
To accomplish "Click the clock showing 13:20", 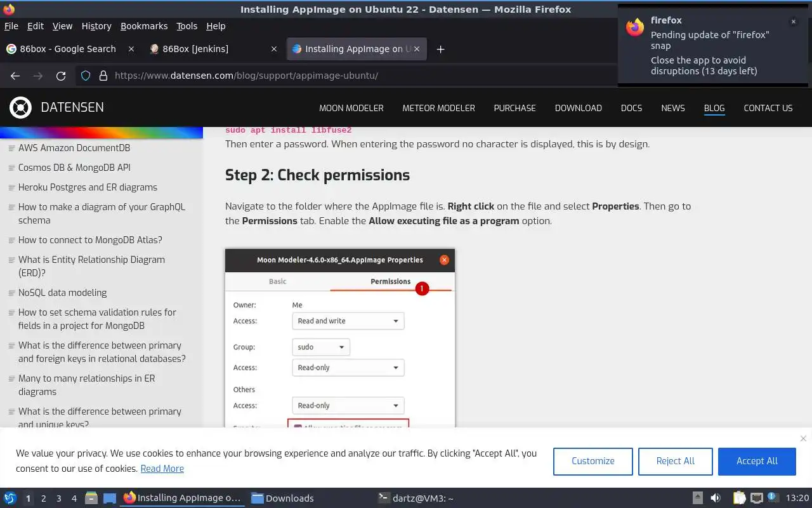I will click(x=797, y=498).
